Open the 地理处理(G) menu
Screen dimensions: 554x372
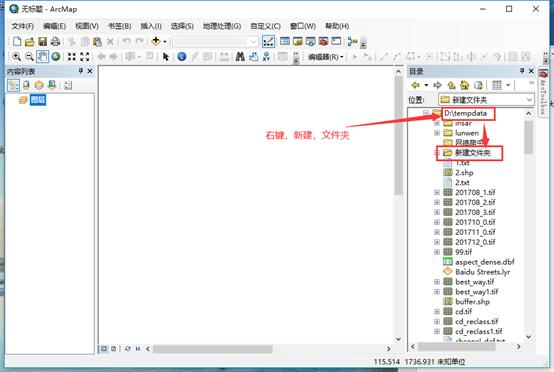point(222,26)
